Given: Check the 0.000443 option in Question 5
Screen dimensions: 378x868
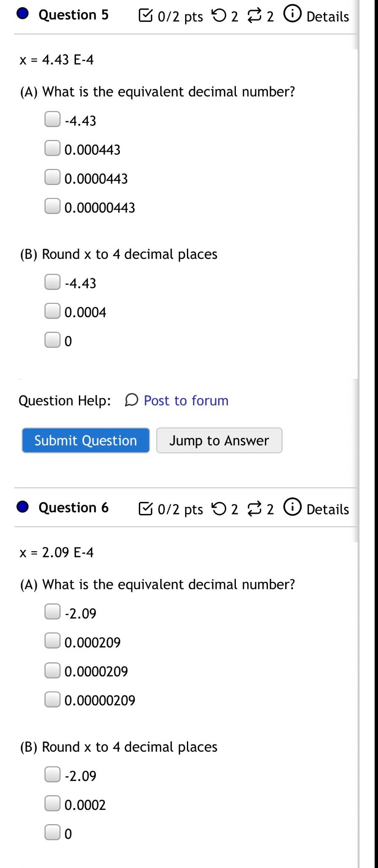Looking at the screenshot, I should 52,148.
